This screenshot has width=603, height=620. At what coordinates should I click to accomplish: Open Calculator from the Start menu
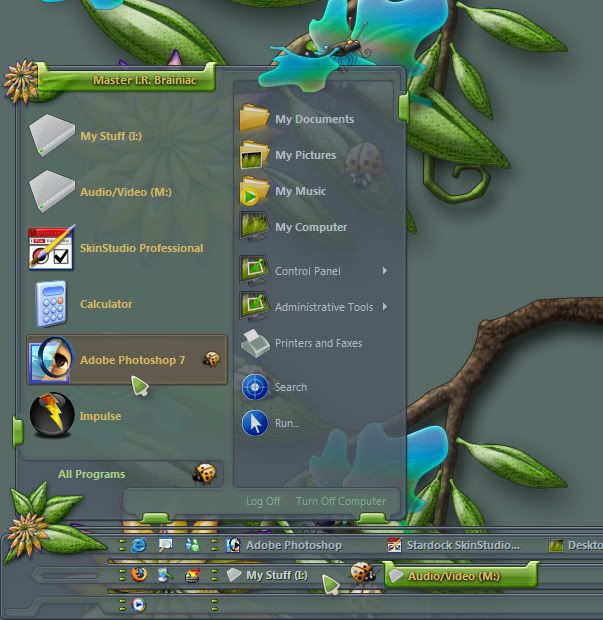tap(127, 304)
